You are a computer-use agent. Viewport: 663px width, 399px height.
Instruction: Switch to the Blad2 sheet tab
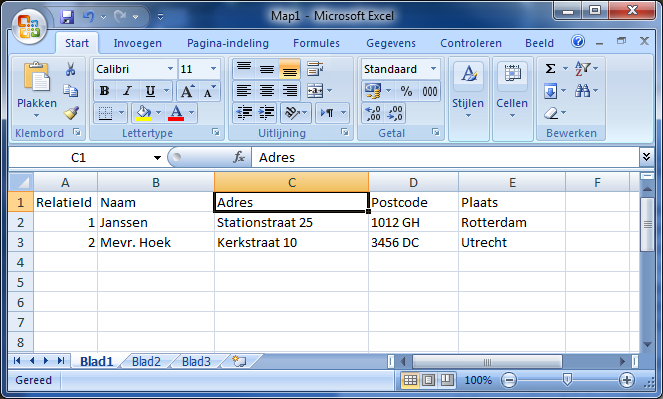pyautogui.click(x=146, y=361)
